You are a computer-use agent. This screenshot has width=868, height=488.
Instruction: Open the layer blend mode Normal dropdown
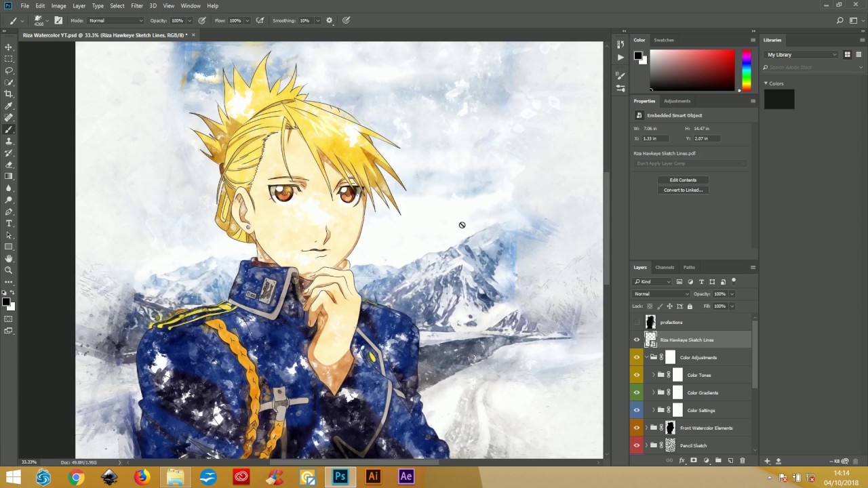click(x=661, y=294)
